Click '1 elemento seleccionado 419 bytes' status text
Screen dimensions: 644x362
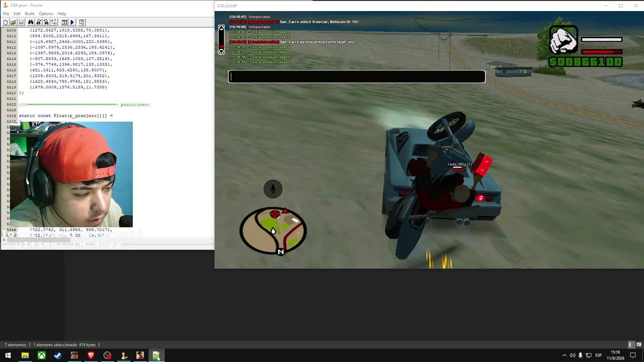pyautogui.click(x=64, y=345)
